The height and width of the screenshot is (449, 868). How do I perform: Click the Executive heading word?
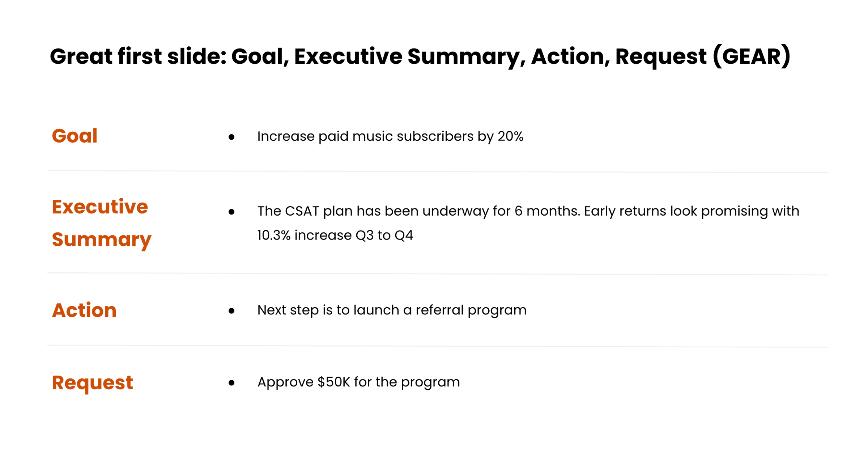pos(100,207)
